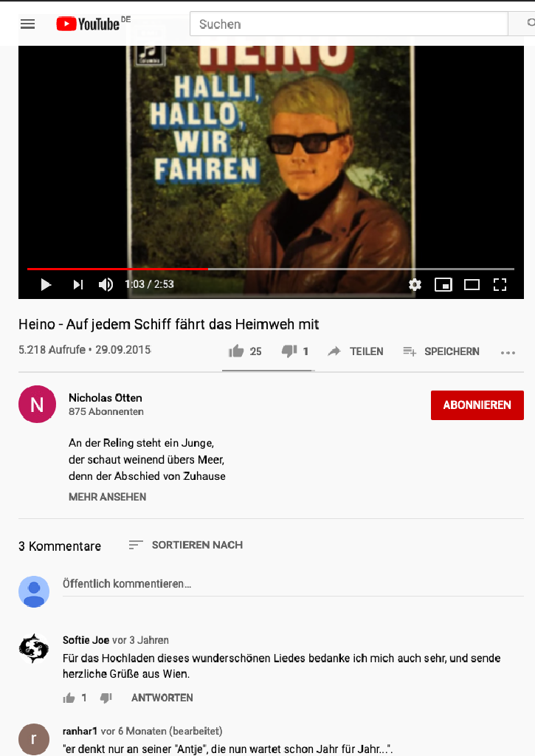Screen dimensions: 535x756
Task: Enter fullscreen mode
Action: (x=500, y=284)
